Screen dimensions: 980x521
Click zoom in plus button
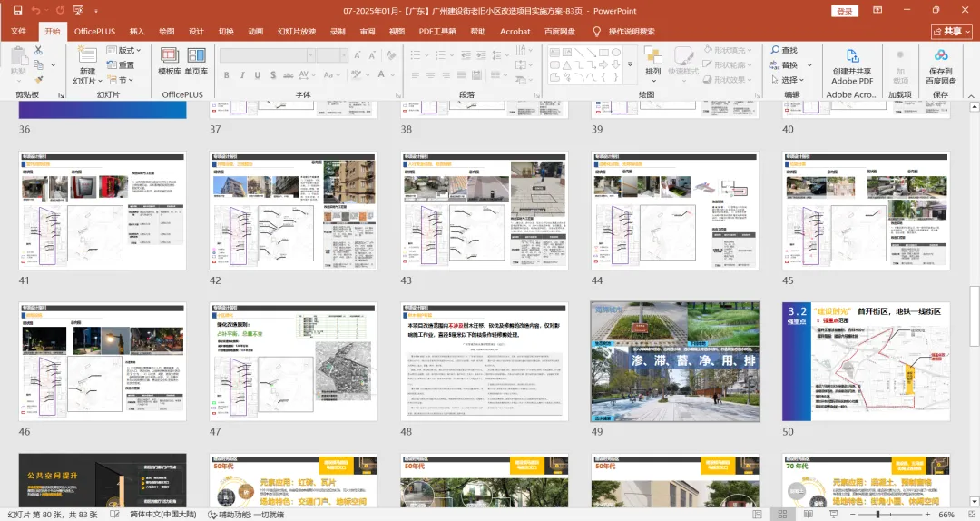tap(926, 514)
